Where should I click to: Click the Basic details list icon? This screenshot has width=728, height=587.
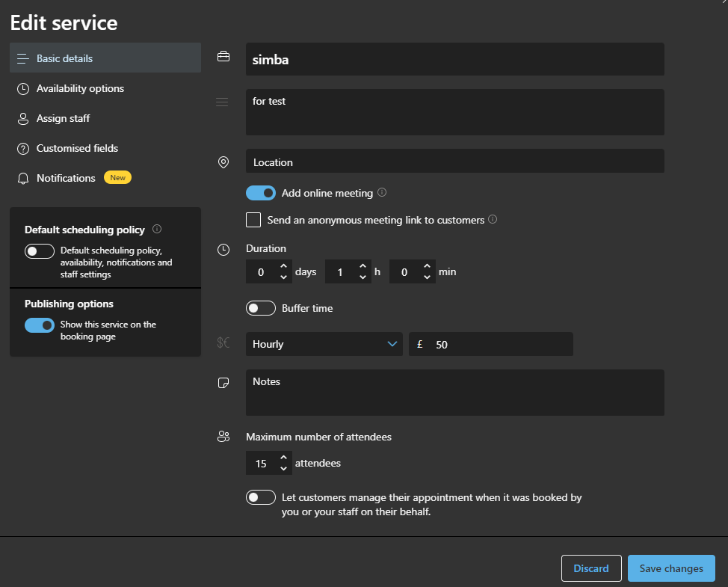[x=22, y=59]
